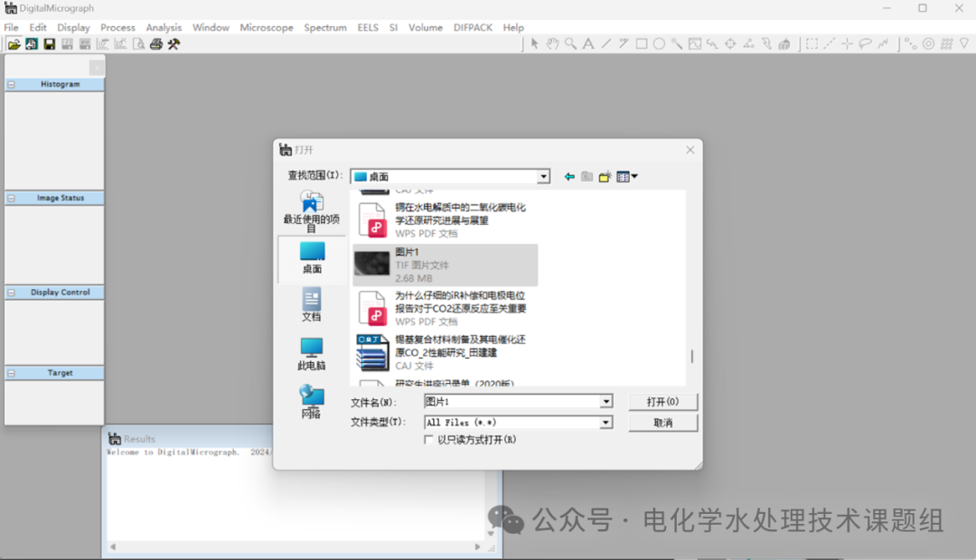Click the import teal-document toolbar icon

(x=31, y=44)
